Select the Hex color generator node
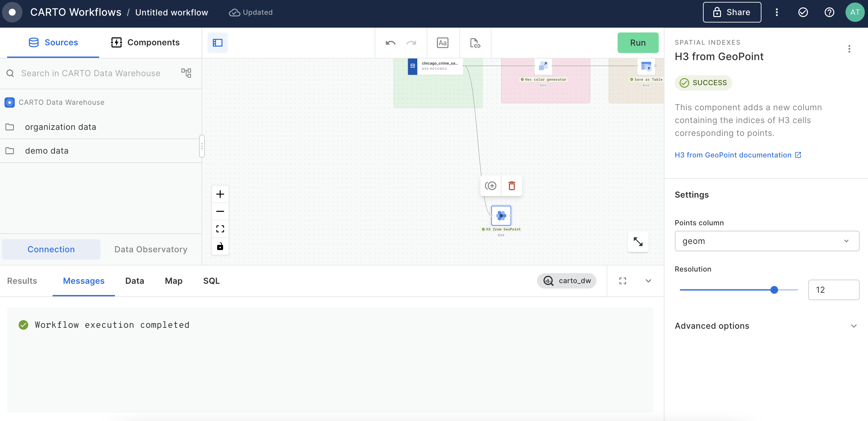Image resolution: width=868 pixels, height=421 pixels. (x=543, y=66)
